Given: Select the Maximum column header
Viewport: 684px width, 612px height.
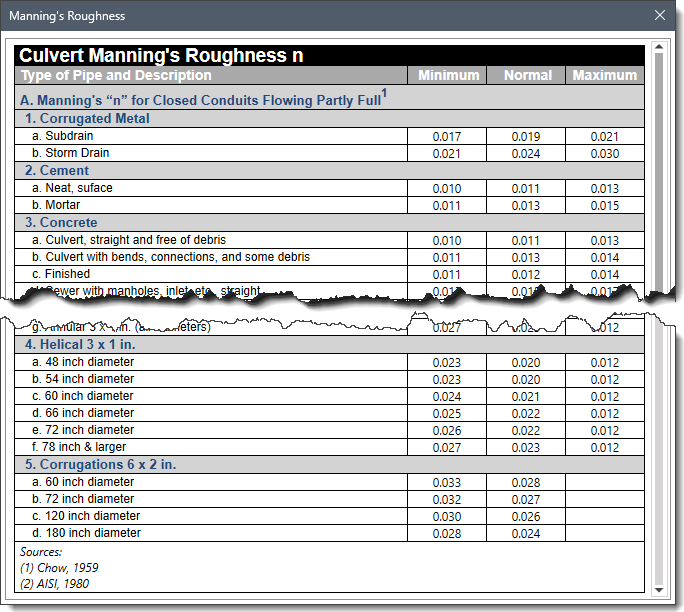Looking at the screenshot, I should pyautogui.click(x=605, y=75).
